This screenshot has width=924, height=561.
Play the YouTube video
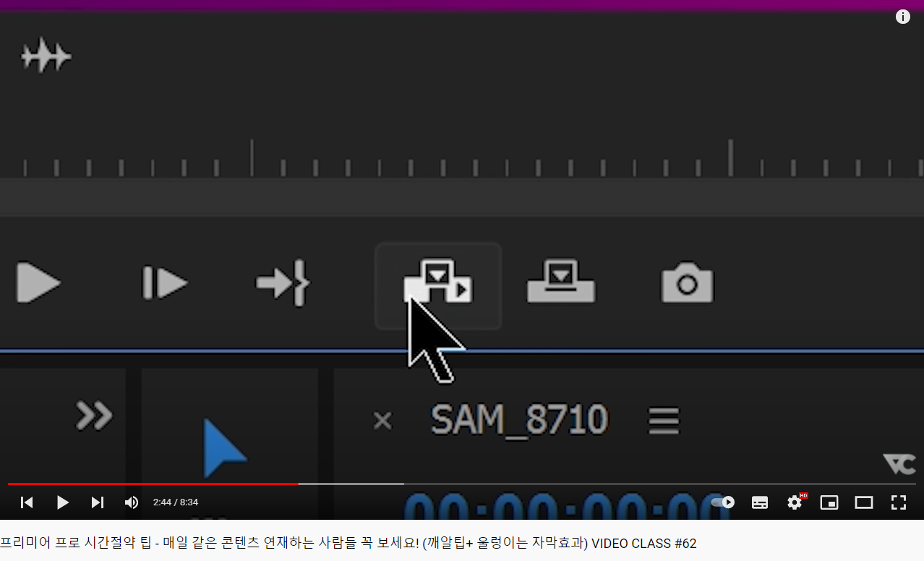(x=63, y=502)
